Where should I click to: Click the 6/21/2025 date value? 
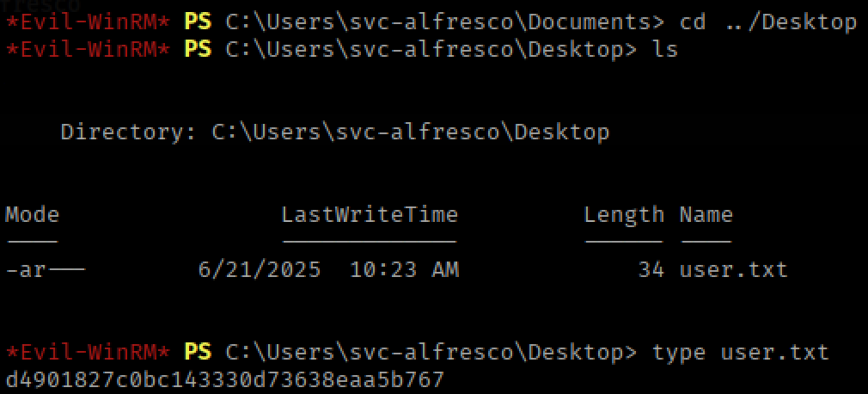(x=259, y=269)
